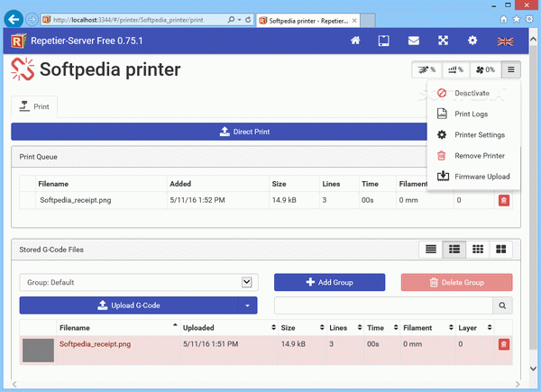Open a new browser tab
This screenshot has width=541, height=392.
pyautogui.click(x=368, y=21)
